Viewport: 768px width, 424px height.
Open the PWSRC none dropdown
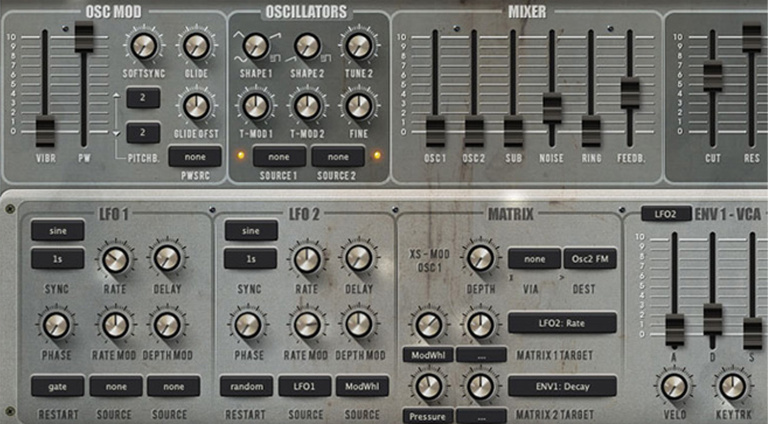point(195,156)
